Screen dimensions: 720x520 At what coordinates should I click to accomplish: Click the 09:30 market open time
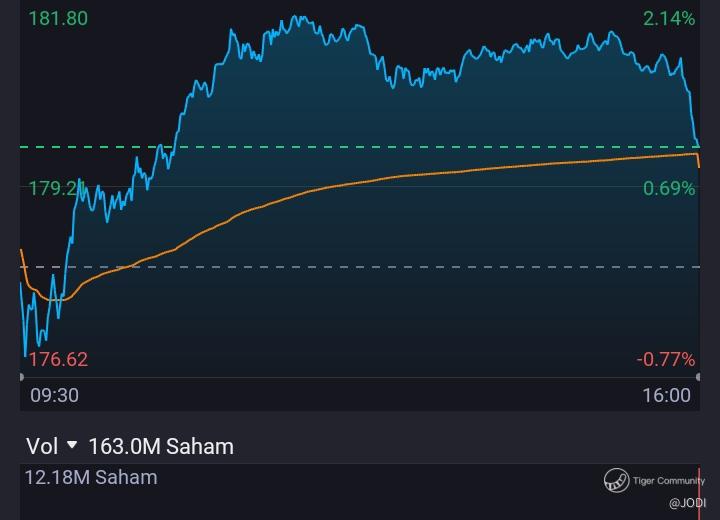pyautogui.click(x=54, y=395)
